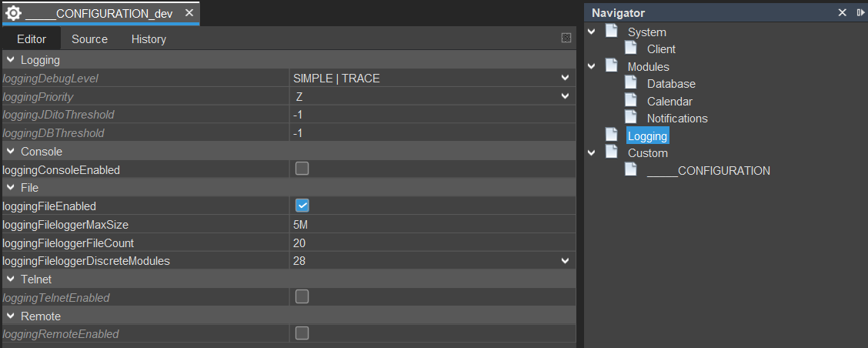Click the file icon beside Calendar
Image resolution: width=868 pixels, height=348 pixels.
coord(630,101)
